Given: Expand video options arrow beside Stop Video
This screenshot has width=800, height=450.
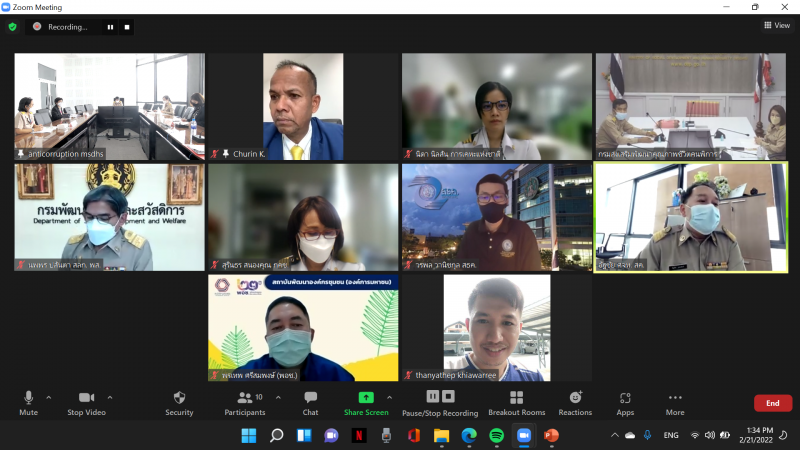Looking at the screenshot, I should click(110, 397).
